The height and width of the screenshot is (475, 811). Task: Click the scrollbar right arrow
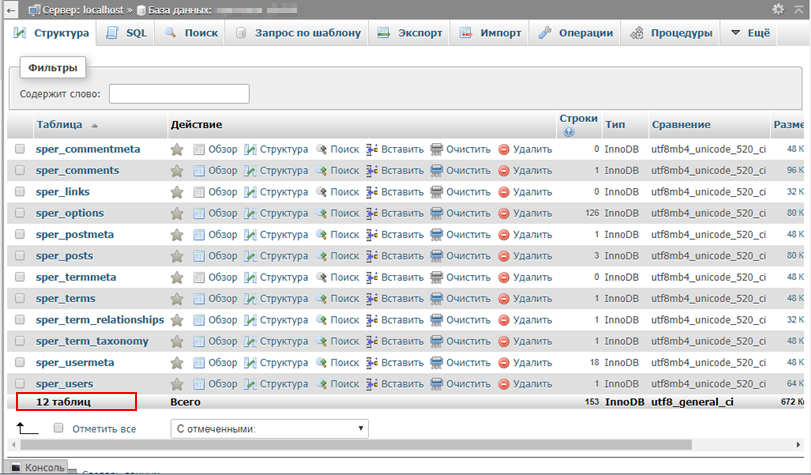click(799, 445)
